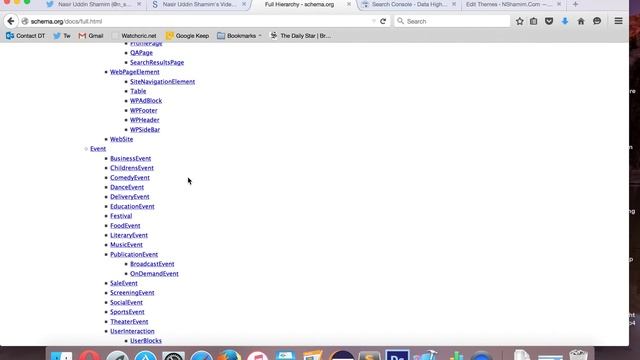Open the WPHeader link
The width and height of the screenshot is (640, 360).
coord(144,120)
